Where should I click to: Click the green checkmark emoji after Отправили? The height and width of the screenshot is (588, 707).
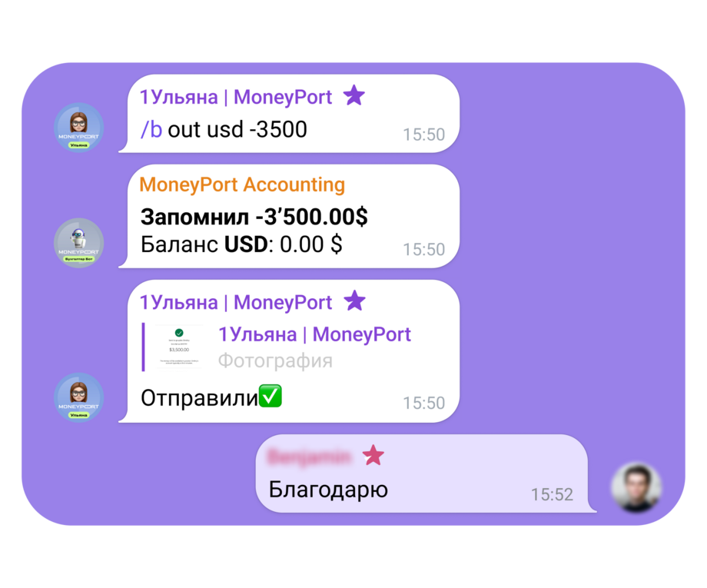pyautogui.click(x=271, y=396)
